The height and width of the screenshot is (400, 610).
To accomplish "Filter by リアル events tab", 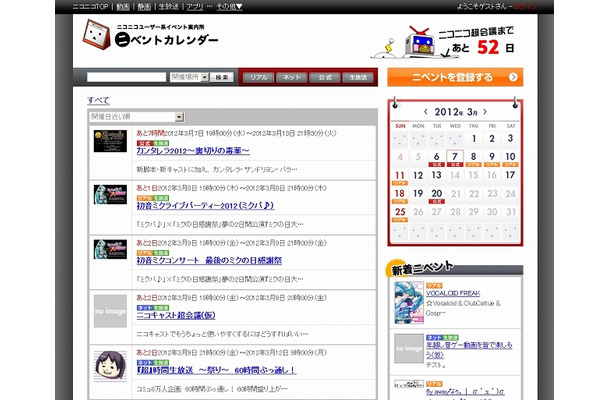I will click(x=259, y=77).
